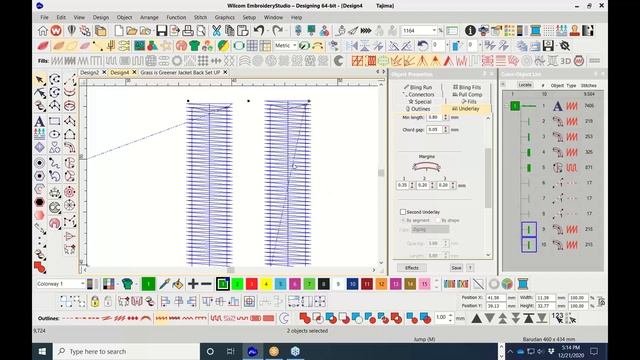Switch to Grass is Greener Jacket Back tab
This screenshot has height=360, width=640.
180,72
